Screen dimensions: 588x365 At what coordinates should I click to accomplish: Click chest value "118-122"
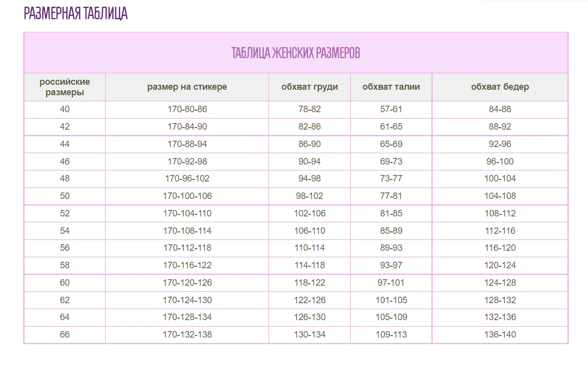point(310,283)
